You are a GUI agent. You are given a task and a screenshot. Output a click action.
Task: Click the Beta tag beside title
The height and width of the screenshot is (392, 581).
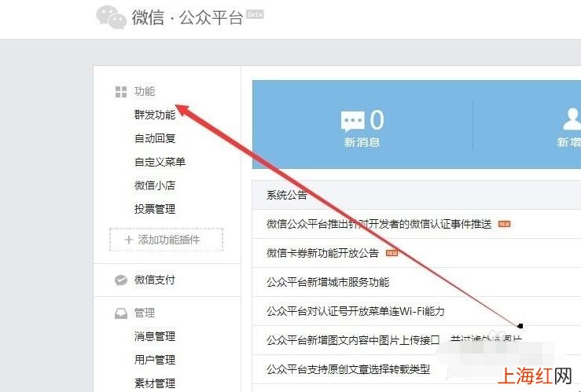[255, 14]
